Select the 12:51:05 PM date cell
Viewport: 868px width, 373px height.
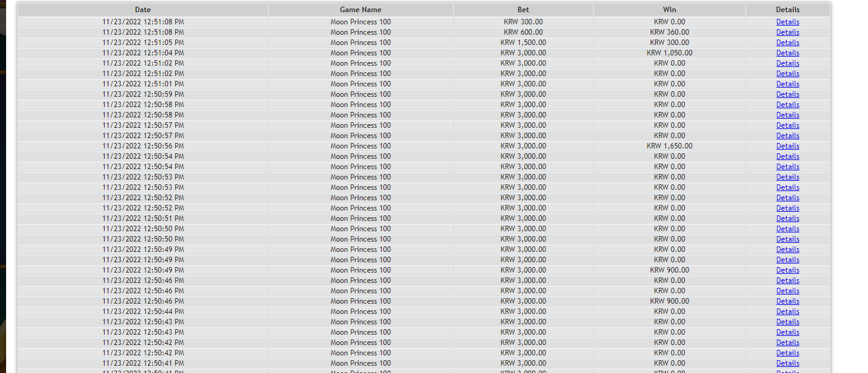click(143, 43)
